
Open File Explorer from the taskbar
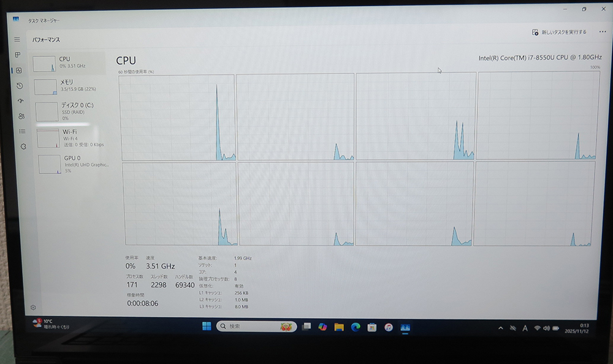pos(339,327)
